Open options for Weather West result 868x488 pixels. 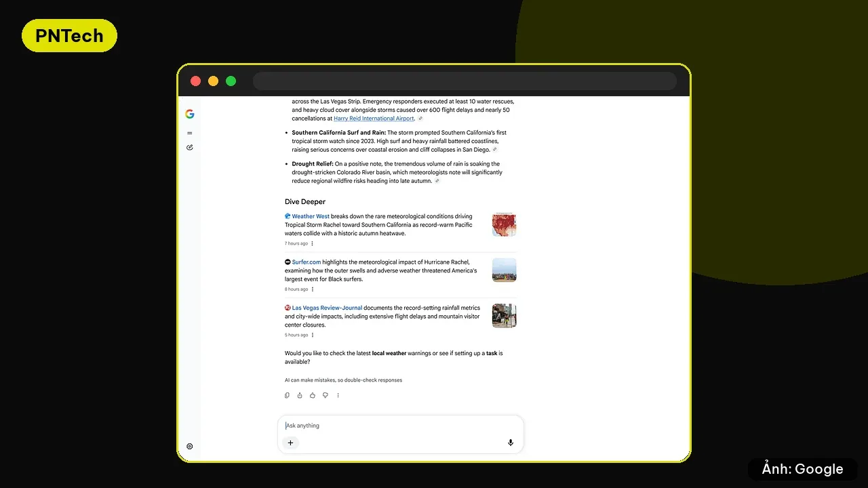(x=312, y=243)
